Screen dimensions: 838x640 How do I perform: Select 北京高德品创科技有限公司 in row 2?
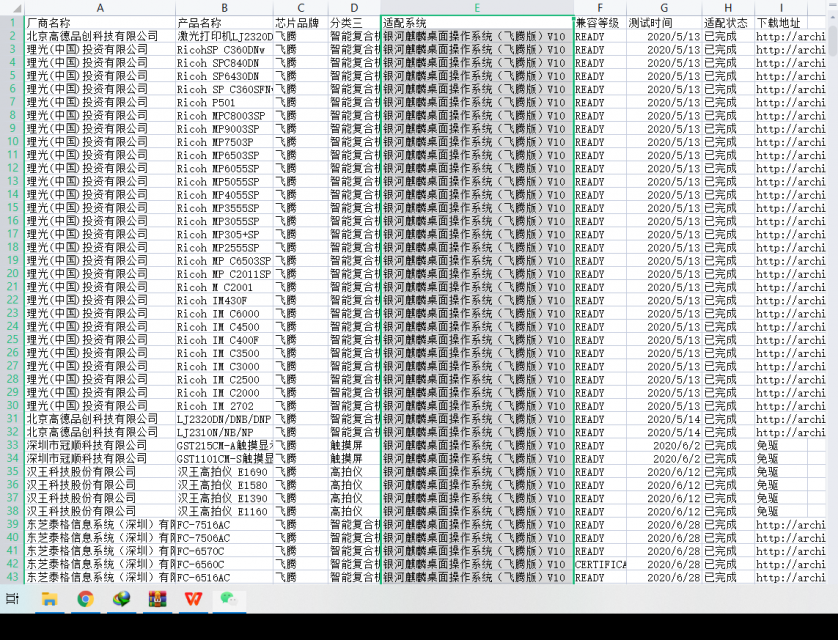100,36
